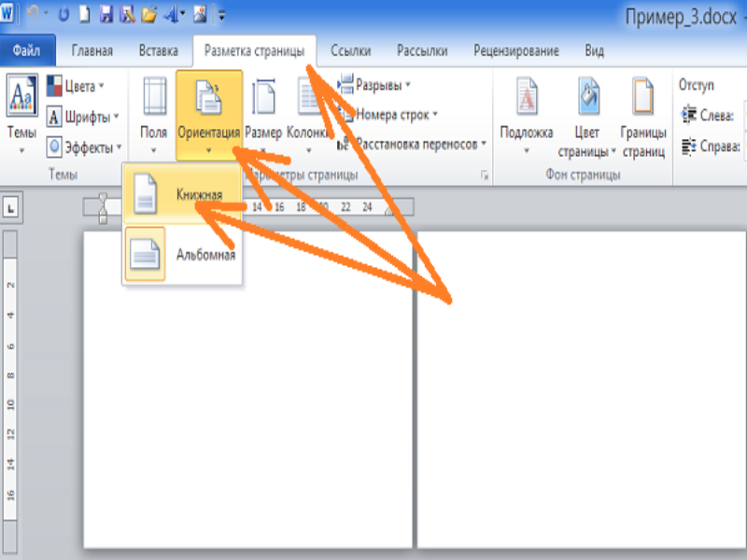Open the Поля margins dropdown
Image resolution: width=747 pixels, height=560 pixels.
(x=154, y=114)
